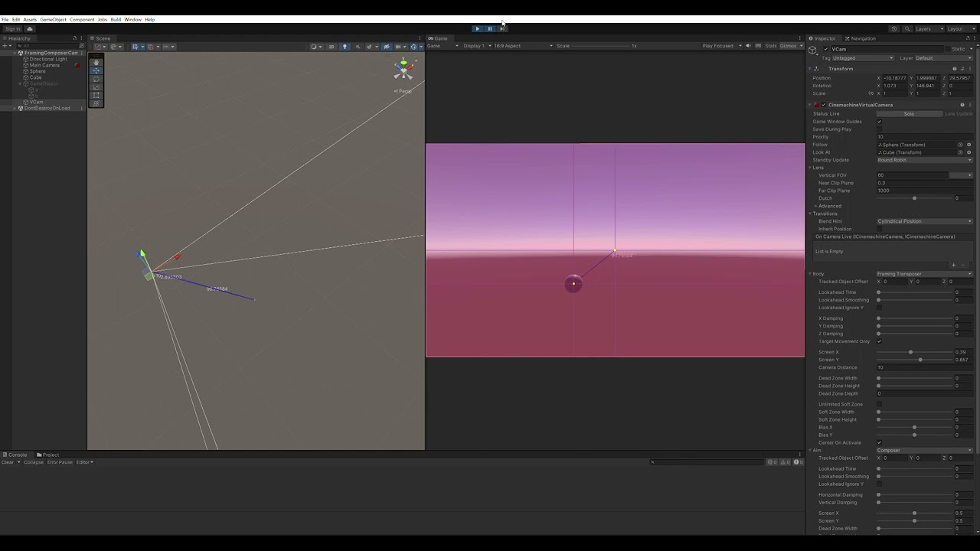Collapse the Transform component in the Inspector

pos(810,68)
